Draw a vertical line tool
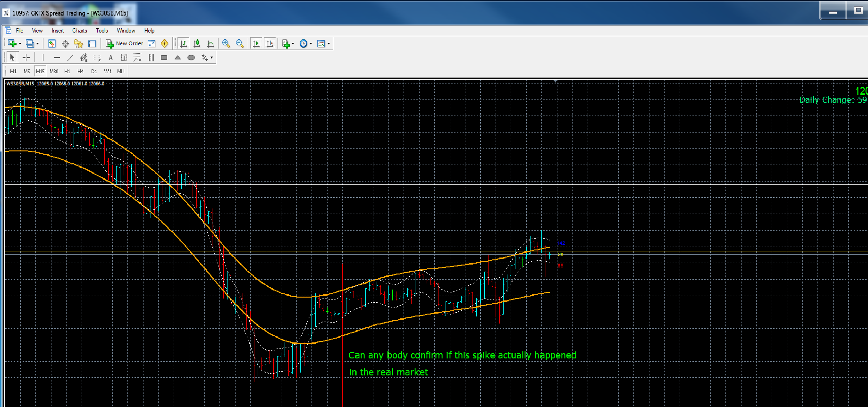 43,58
